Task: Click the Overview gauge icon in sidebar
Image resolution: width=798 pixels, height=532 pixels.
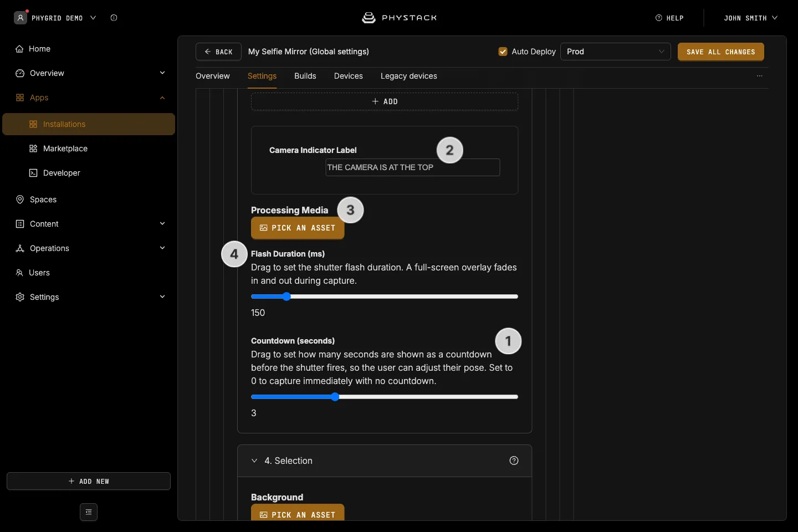Action: (20, 73)
